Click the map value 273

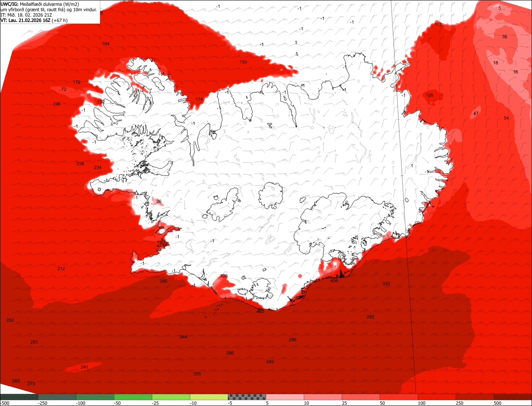[x=31, y=384]
